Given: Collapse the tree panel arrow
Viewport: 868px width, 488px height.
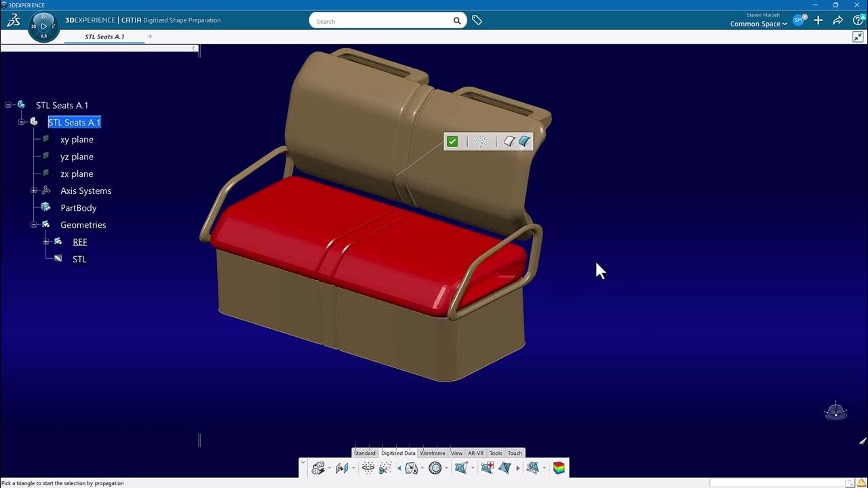Looking at the screenshot, I should tap(194, 48).
